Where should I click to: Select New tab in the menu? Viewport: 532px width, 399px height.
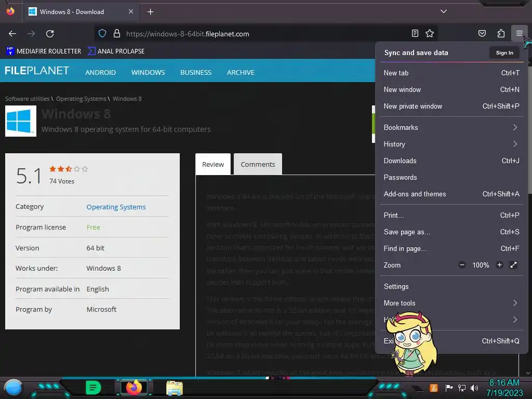click(x=451, y=73)
